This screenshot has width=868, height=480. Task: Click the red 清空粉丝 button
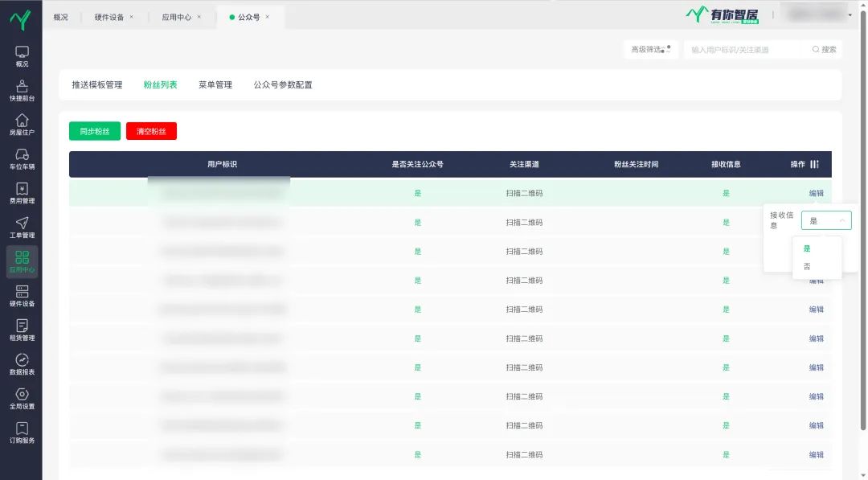(151, 131)
